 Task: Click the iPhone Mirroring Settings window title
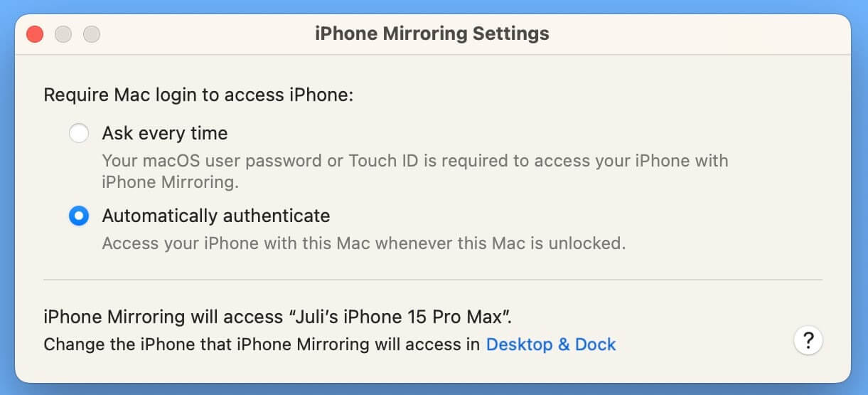(x=432, y=33)
